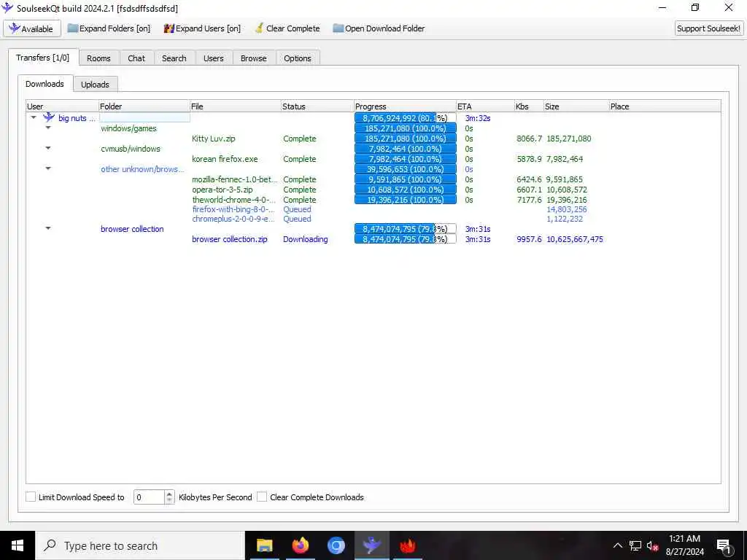Viewport: 747px width, 560px height.
Task: Open File Explorer from taskbar
Action: tap(264, 545)
